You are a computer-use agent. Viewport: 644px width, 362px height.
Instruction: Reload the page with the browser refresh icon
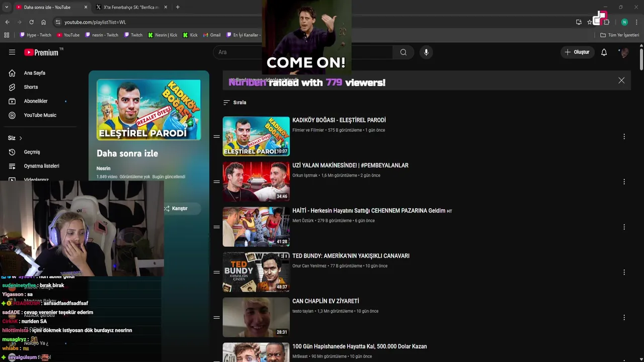point(31,22)
